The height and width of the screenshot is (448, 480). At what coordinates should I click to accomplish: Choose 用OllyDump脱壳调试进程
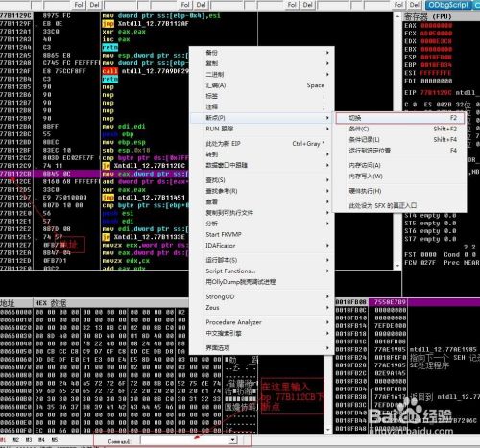coord(262,282)
